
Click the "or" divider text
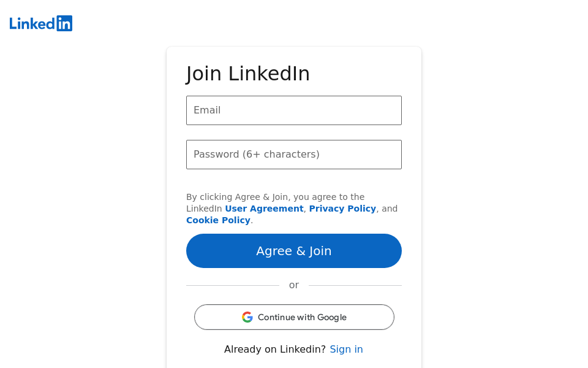294,285
